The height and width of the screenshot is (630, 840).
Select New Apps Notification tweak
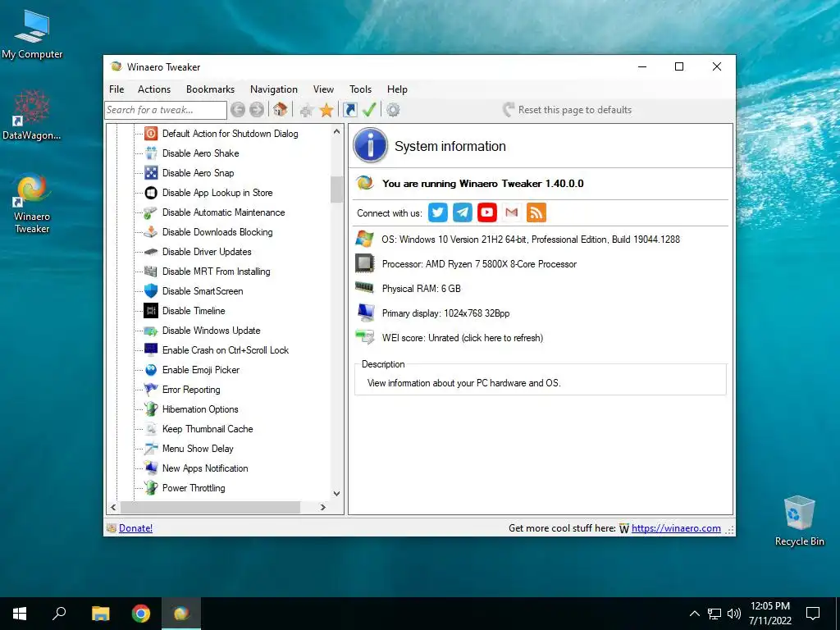205,468
